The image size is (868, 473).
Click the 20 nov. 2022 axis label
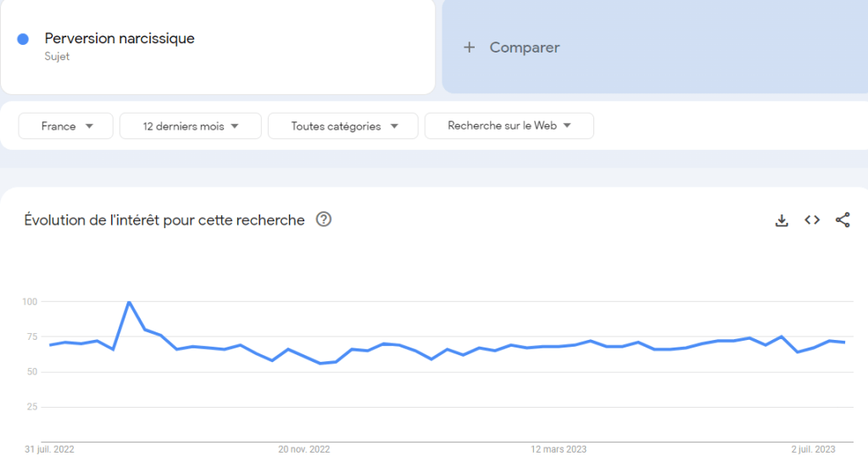[x=304, y=449]
